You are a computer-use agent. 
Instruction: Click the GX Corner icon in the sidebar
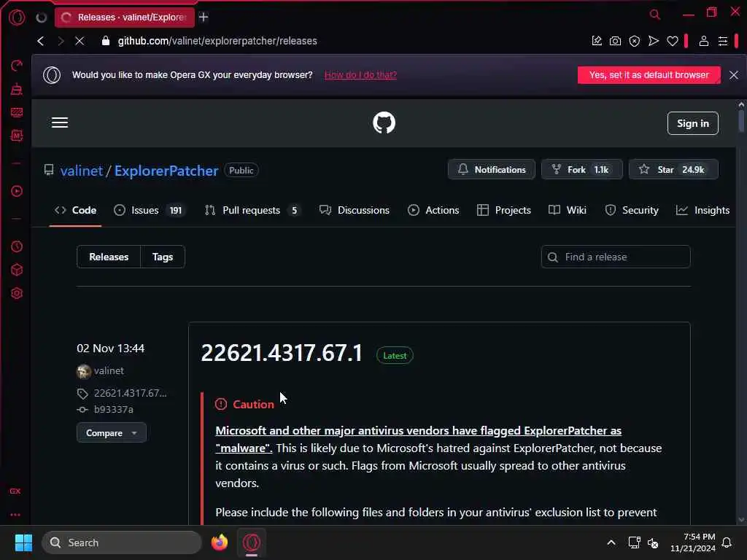click(x=15, y=491)
